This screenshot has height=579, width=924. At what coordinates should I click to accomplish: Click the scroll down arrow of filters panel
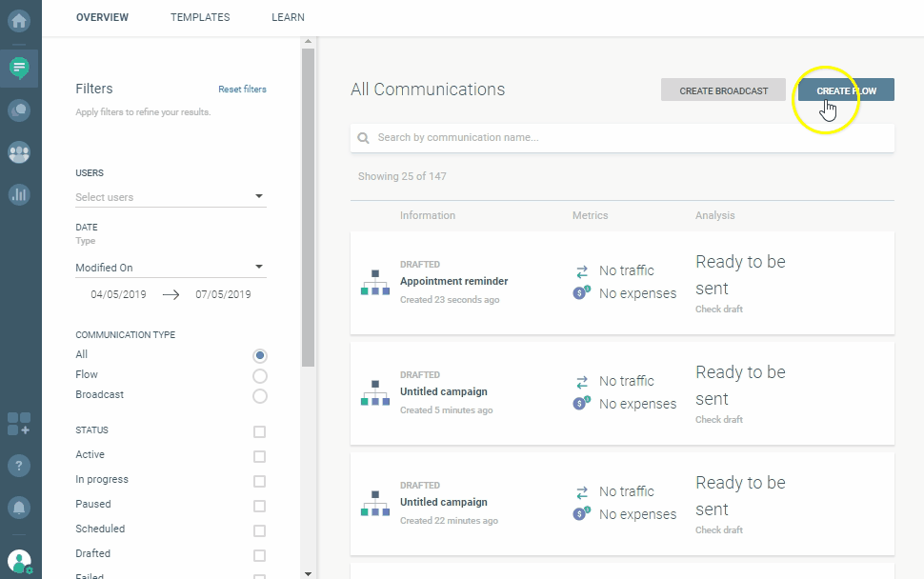point(307,573)
